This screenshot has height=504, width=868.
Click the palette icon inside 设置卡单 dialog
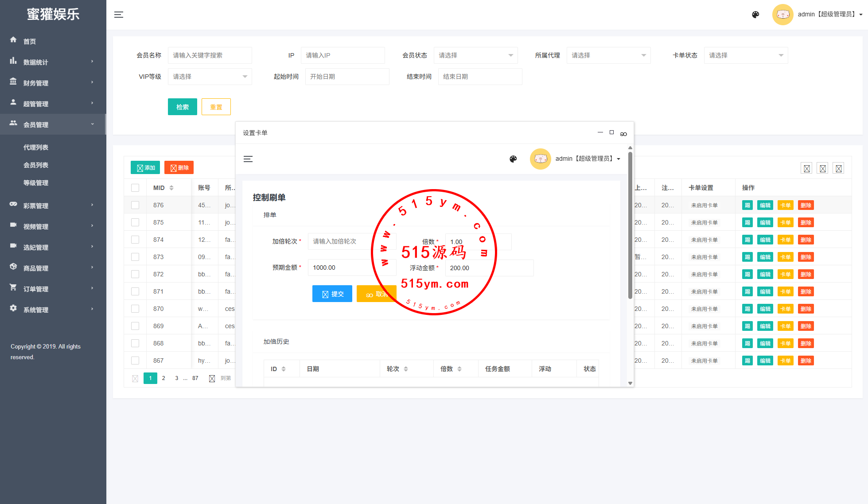tap(513, 159)
